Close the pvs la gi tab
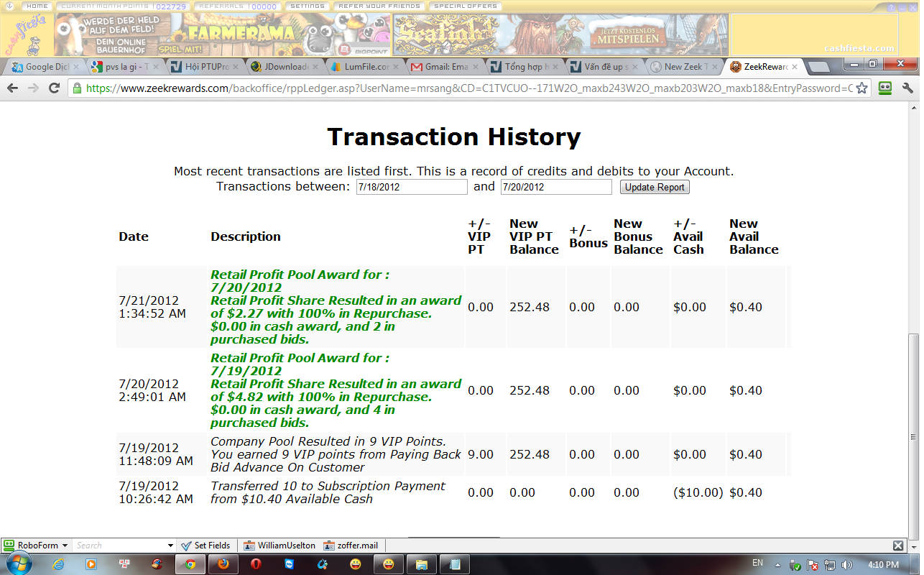 pos(156,67)
